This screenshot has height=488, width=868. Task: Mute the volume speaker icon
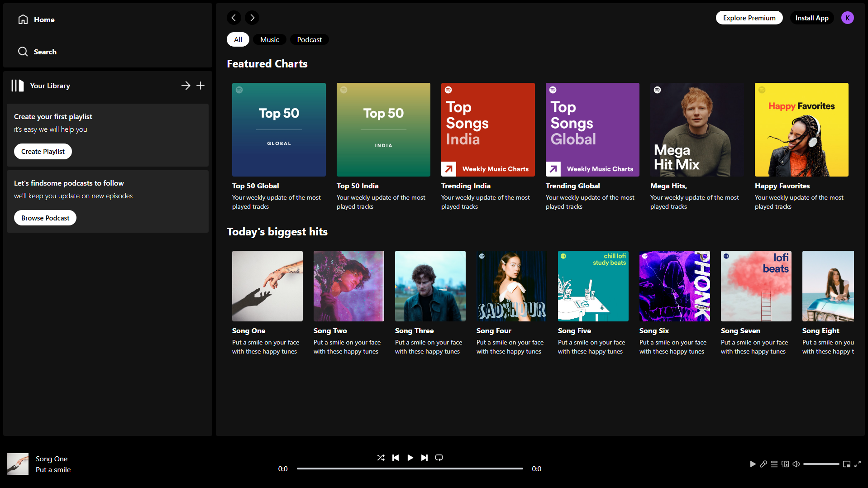(796, 464)
